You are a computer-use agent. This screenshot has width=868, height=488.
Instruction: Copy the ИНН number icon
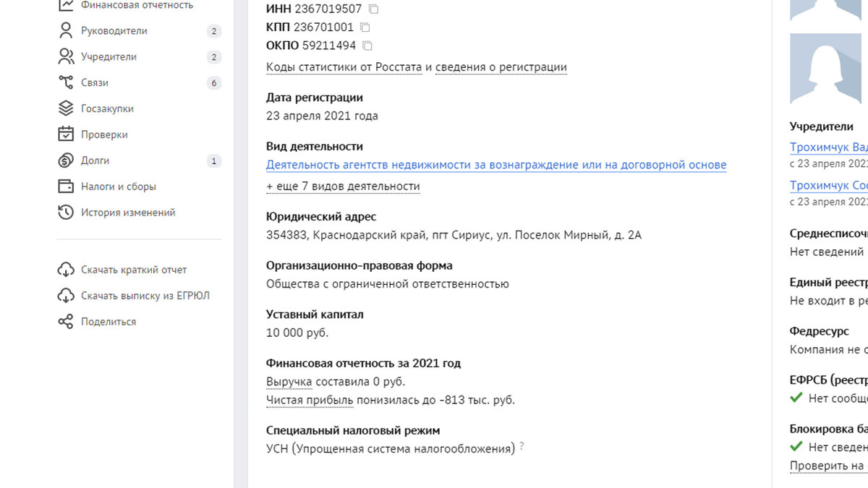pyautogui.click(x=373, y=9)
